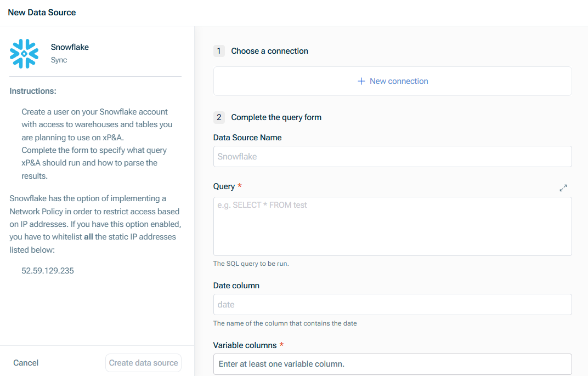
Task: Click the plus icon beside New connection
Action: 361,81
